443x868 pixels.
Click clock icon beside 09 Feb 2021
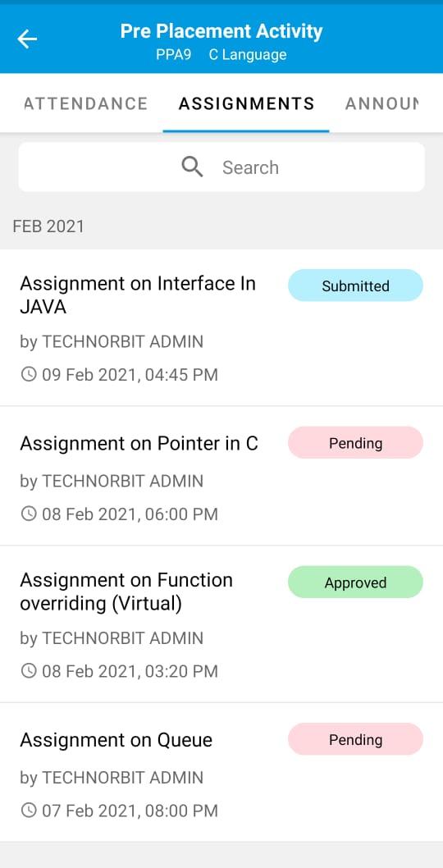coord(28,375)
